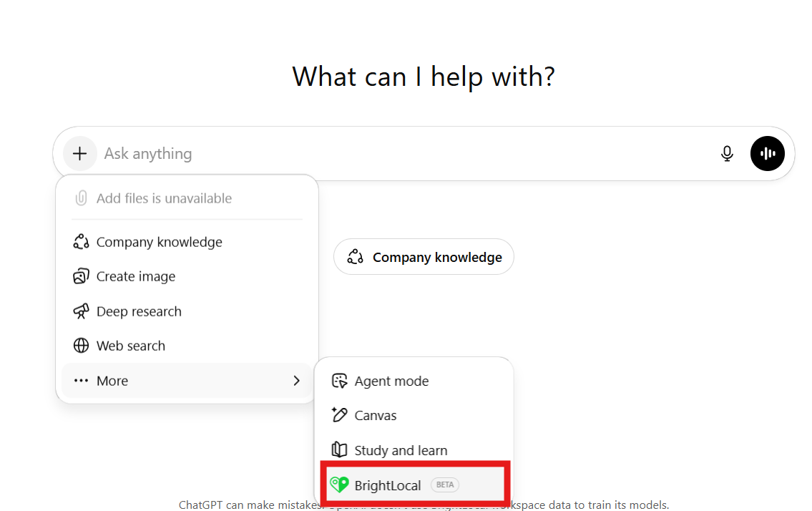Select Study and learn option
Screen dimensions: 812x511
click(401, 450)
